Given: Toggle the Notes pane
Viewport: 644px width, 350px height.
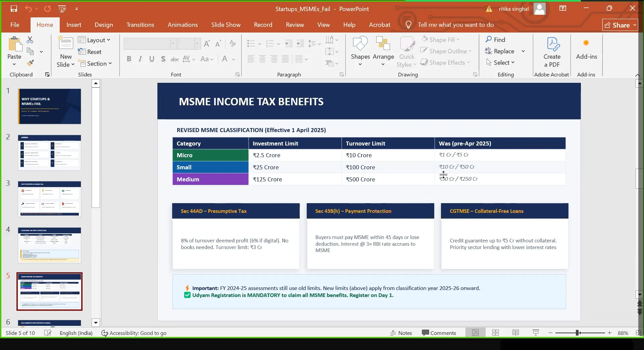Looking at the screenshot, I should (x=401, y=333).
